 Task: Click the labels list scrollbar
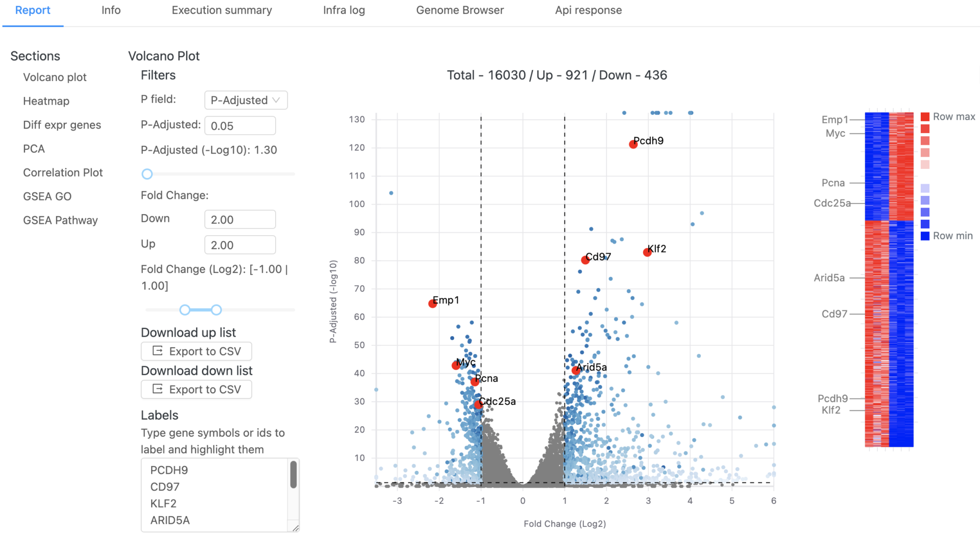click(x=293, y=474)
